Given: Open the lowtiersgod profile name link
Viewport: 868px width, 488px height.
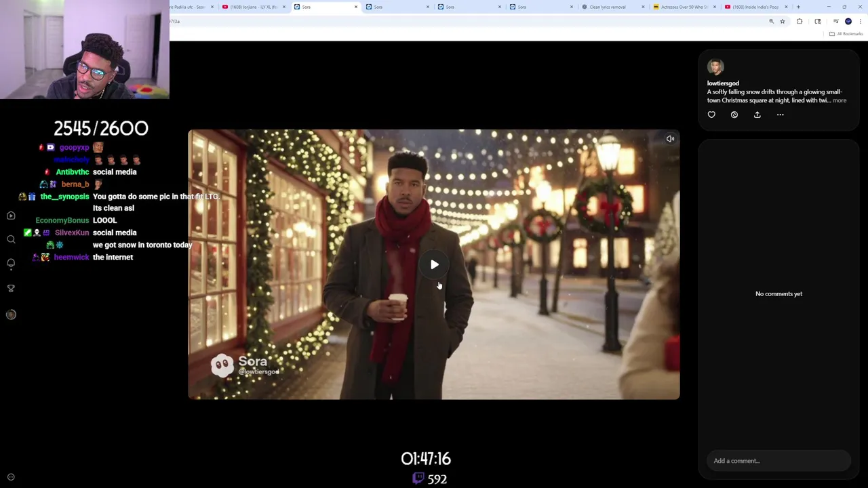Looking at the screenshot, I should click(x=723, y=83).
